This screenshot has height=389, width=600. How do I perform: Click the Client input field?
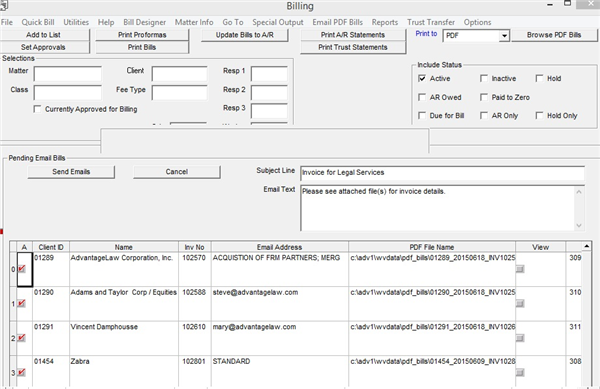tap(179, 73)
